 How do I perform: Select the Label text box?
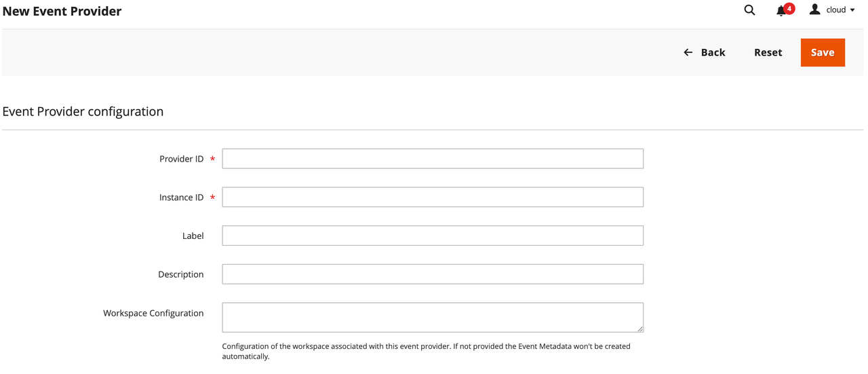[432, 236]
